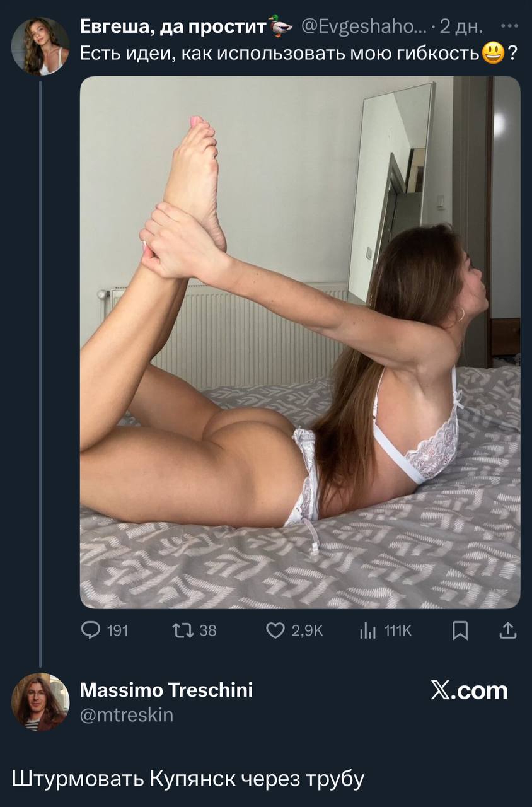532x807 pixels.
Task: Click the '2 дн.' timestamp
Action: tap(461, 27)
